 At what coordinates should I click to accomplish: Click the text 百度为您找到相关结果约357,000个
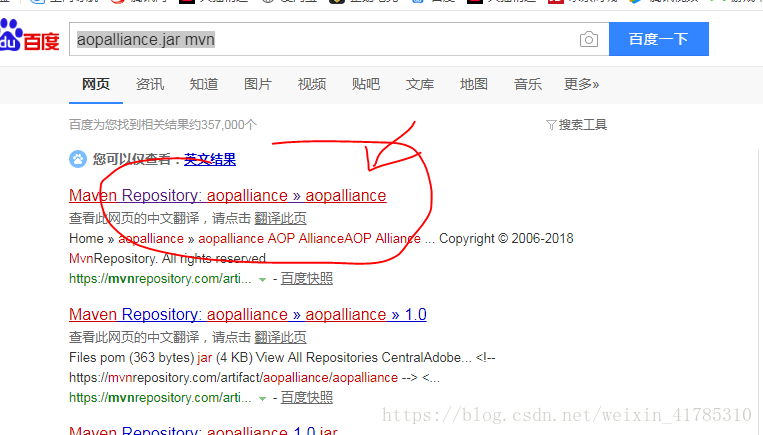163,125
